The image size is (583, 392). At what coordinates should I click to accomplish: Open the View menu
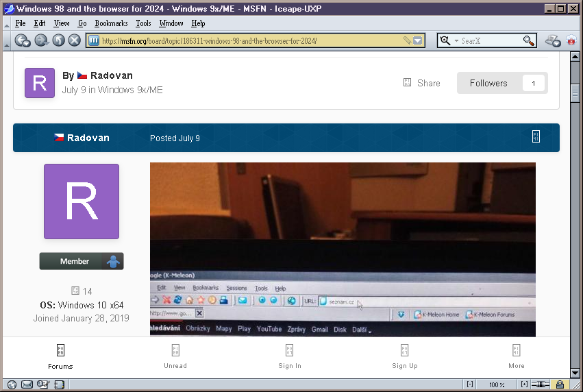tap(62, 23)
